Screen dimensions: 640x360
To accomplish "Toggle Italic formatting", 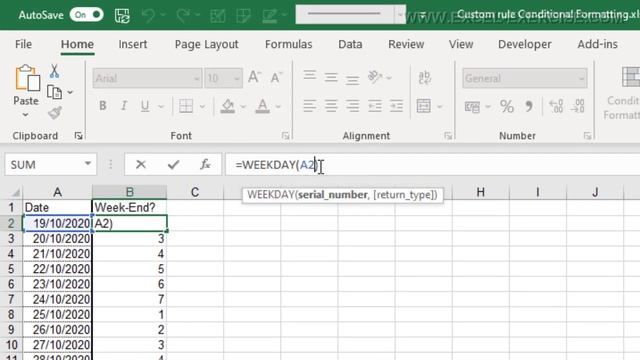I will (x=124, y=106).
